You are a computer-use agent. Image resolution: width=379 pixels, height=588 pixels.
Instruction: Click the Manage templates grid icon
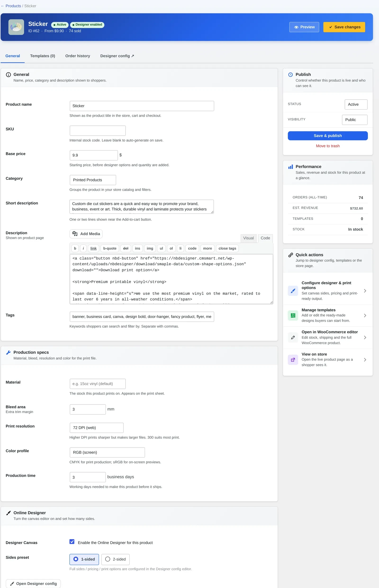[x=293, y=315]
